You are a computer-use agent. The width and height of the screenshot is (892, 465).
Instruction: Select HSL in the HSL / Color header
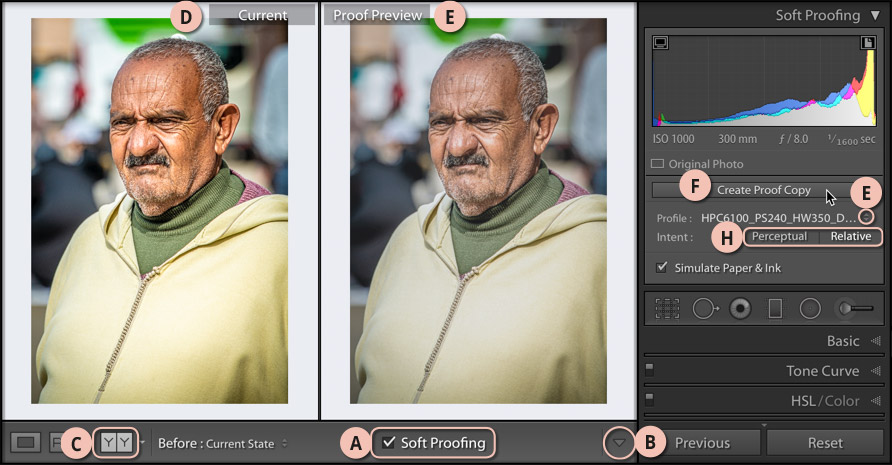[803, 401]
